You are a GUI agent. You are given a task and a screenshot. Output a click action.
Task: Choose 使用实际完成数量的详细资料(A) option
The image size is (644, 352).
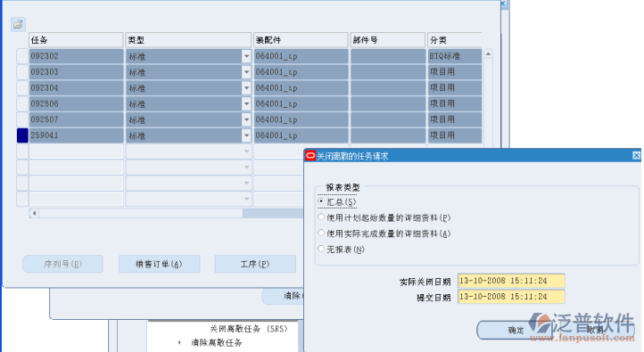coord(321,233)
